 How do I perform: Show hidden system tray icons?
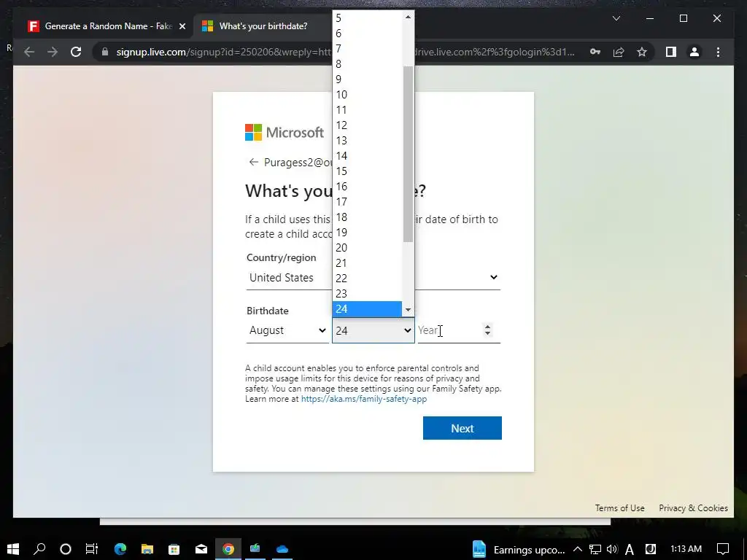click(578, 549)
